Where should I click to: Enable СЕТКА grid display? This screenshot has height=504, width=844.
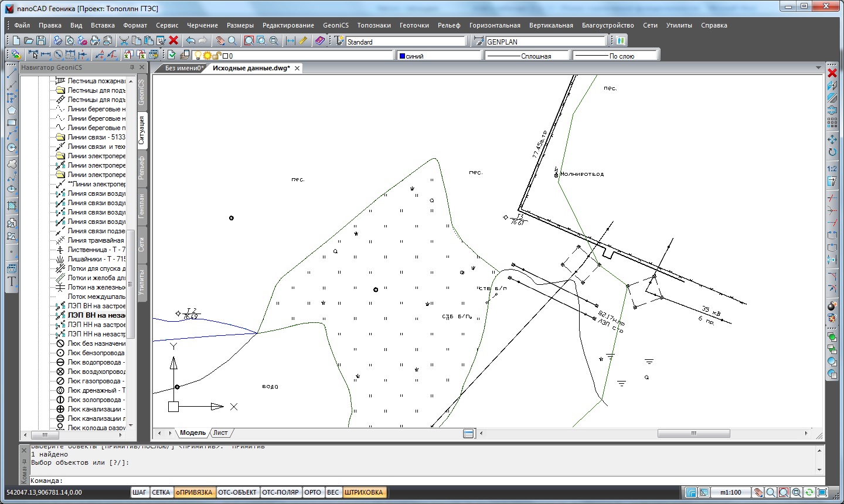[161, 492]
